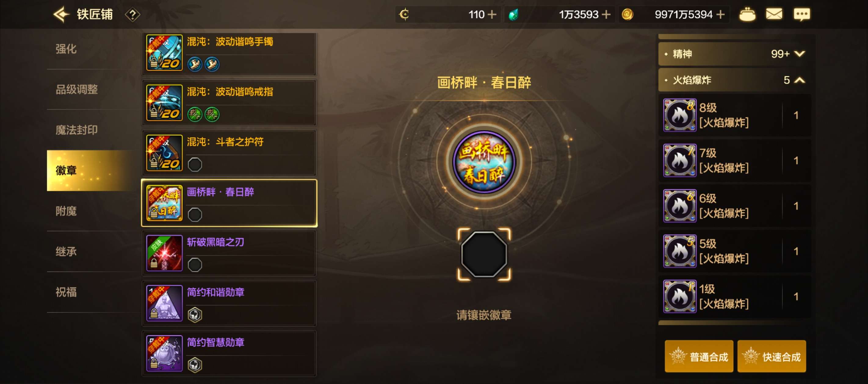Click the empty octagonal emblem slot in center
Screen dimensions: 868x384
point(484,254)
